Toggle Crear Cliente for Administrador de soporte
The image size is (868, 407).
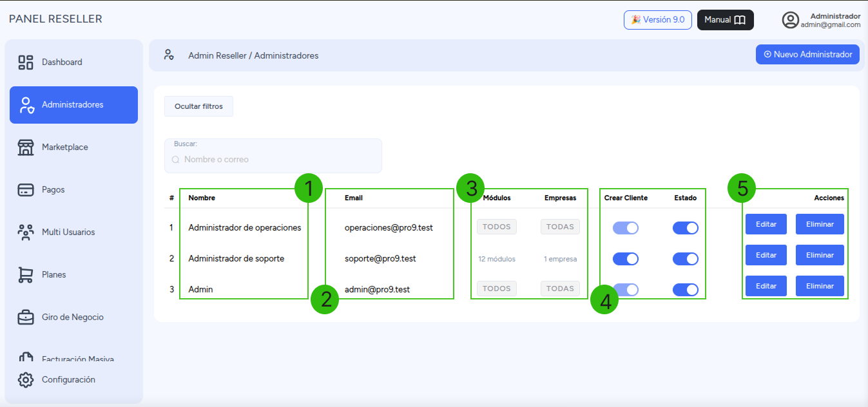[x=626, y=259]
